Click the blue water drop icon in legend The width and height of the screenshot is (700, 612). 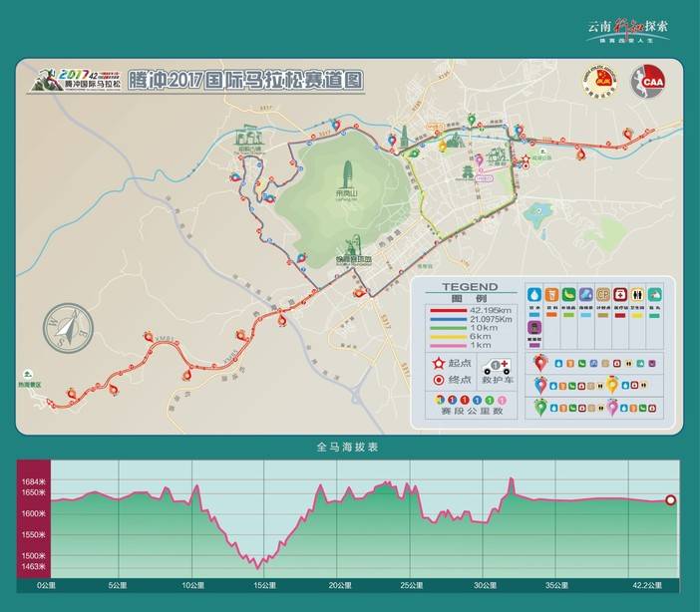[533, 295]
